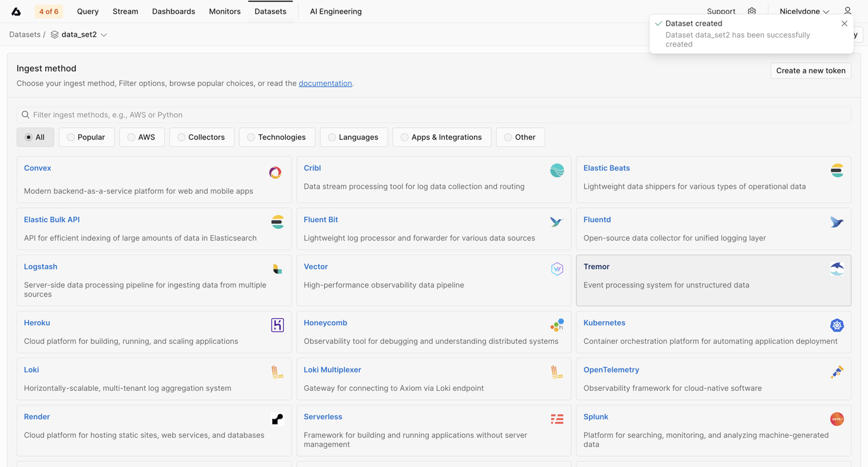Select the Splunk ingest method
This screenshot has height=467, width=868.
coord(714,431)
